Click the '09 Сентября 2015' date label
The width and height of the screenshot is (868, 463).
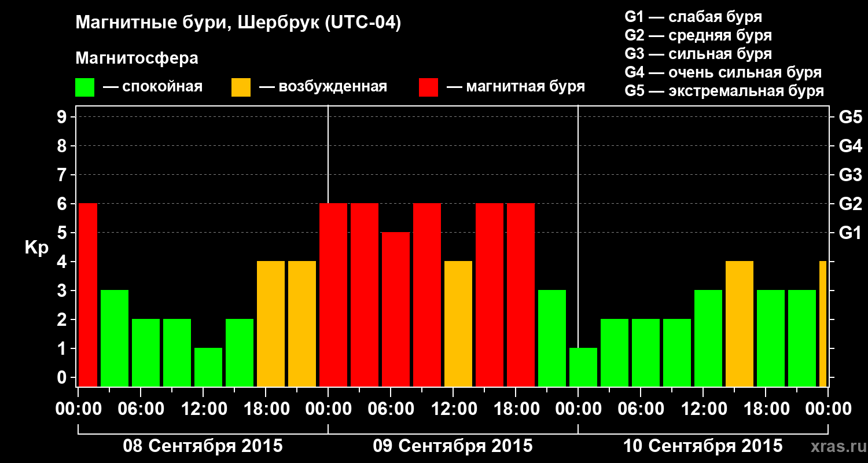point(453,446)
